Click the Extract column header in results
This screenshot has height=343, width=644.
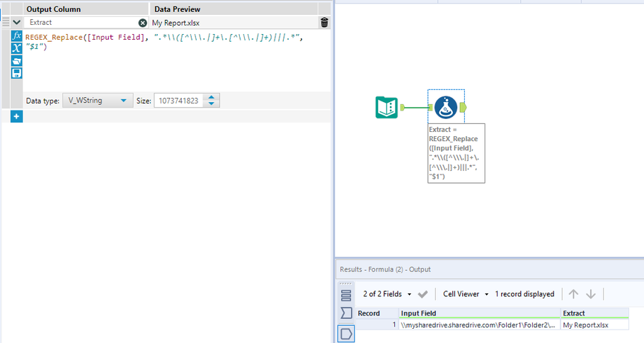pos(594,313)
